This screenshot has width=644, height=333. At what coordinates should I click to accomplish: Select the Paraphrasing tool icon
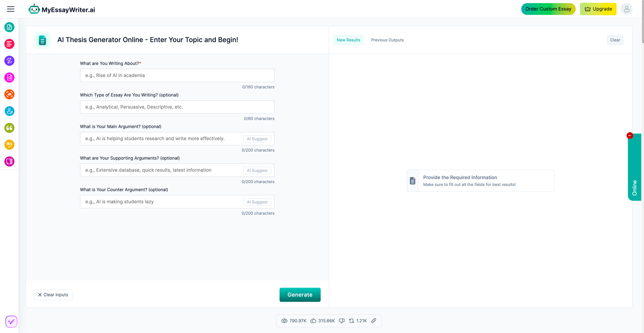click(9, 61)
